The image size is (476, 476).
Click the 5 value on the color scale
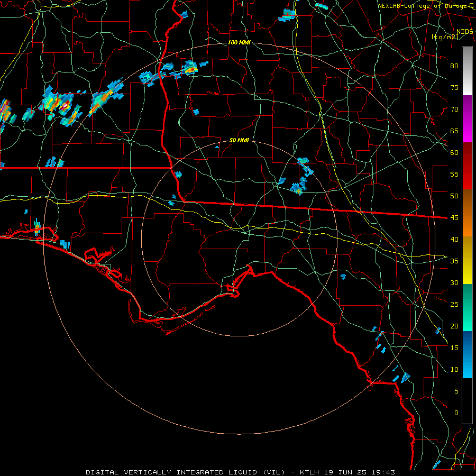point(456,391)
